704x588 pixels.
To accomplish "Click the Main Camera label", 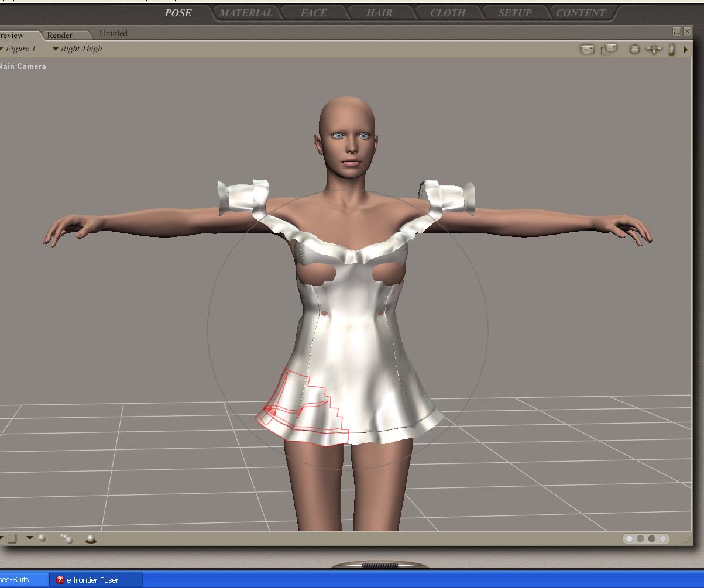I will coord(22,67).
